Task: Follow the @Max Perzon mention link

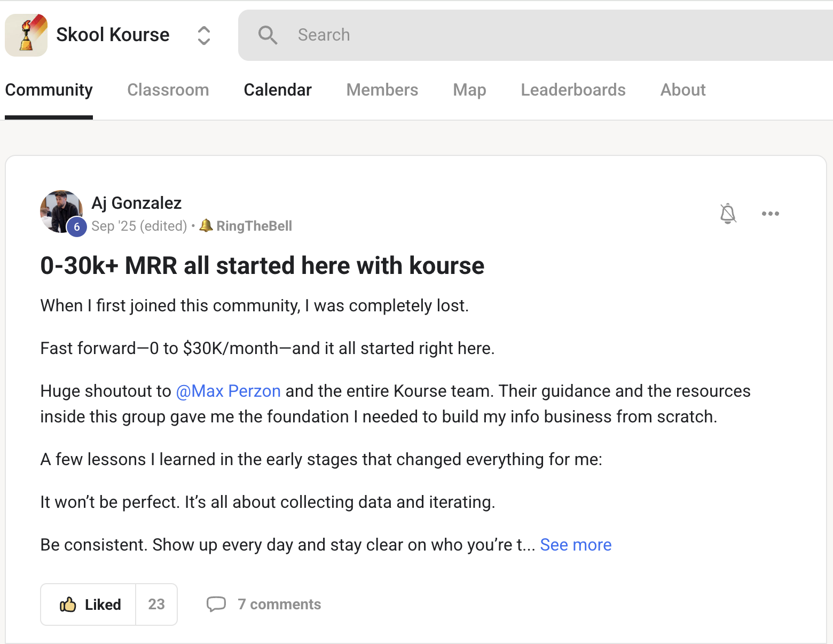Action: click(x=229, y=391)
